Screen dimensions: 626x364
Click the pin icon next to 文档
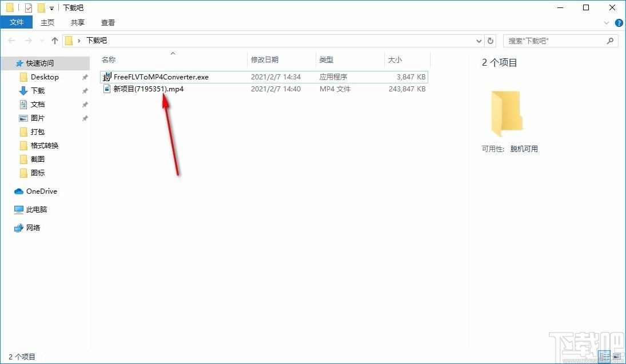[85, 105]
